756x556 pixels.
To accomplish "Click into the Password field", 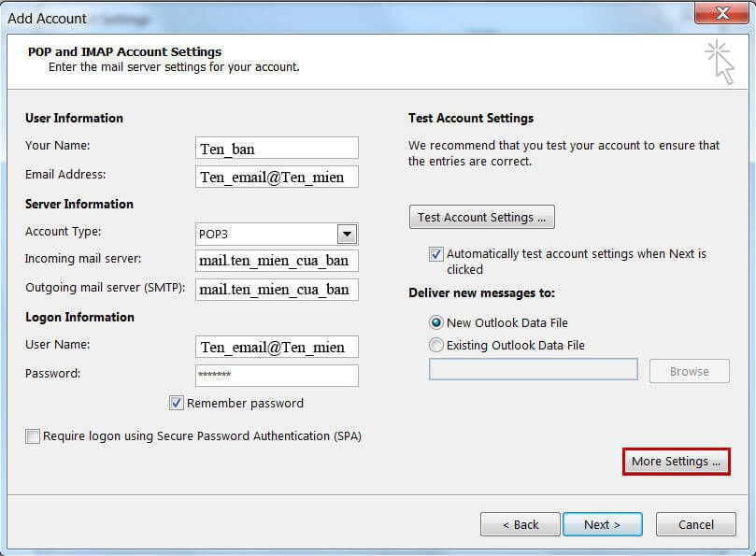I will point(277,376).
